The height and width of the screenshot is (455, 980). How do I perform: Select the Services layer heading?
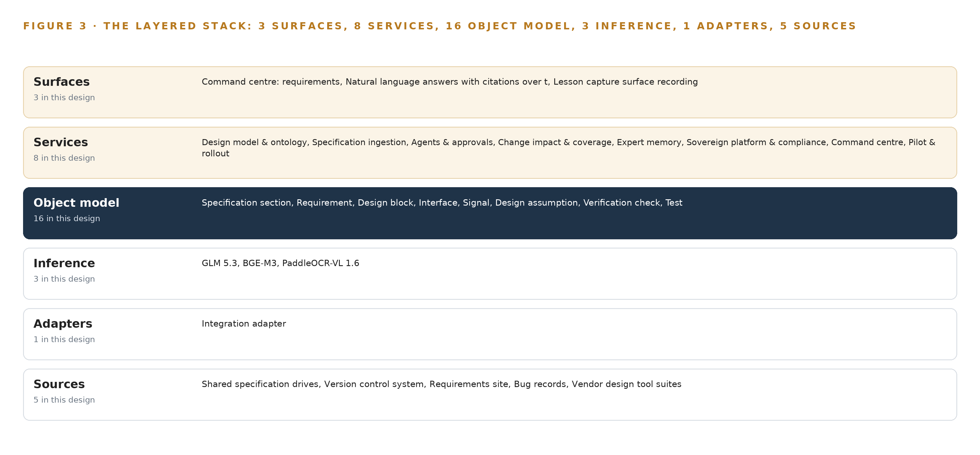click(x=61, y=142)
